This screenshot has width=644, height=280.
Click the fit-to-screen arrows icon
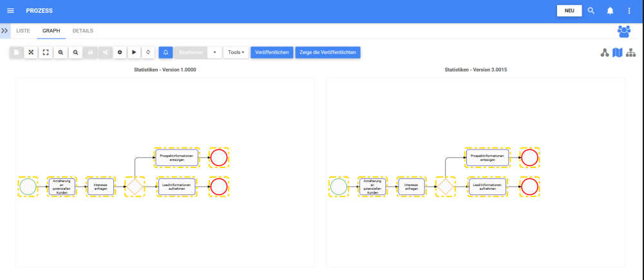point(31,52)
